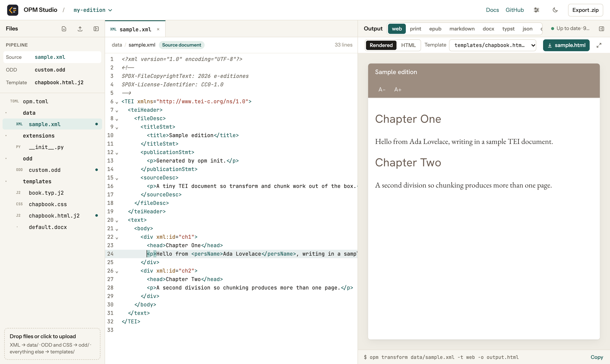
Task: Select the print output tab
Action: tap(415, 29)
